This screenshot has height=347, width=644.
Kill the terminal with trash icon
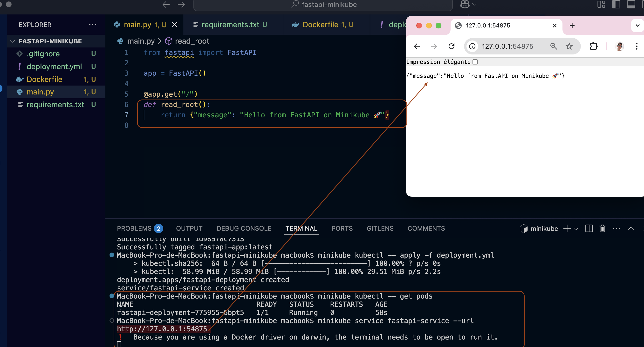[x=602, y=228]
